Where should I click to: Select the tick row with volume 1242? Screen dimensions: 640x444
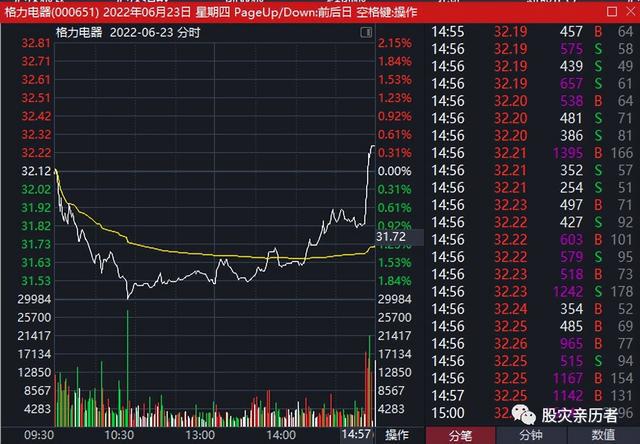pos(532,292)
